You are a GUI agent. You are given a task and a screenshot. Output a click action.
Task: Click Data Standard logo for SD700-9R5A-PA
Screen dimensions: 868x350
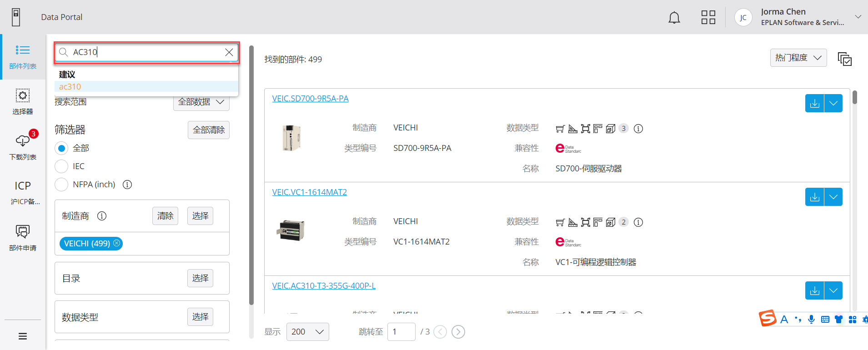pyautogui.click(x=568, y=149)
